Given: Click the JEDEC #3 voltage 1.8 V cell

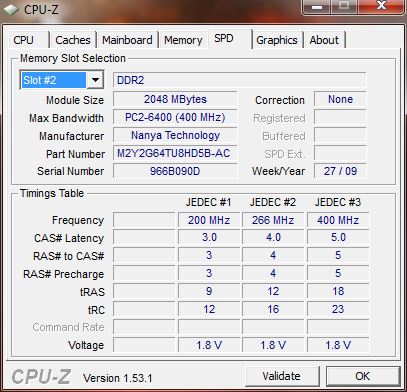Looking at the screenshot, I should [x=338, y=345].
